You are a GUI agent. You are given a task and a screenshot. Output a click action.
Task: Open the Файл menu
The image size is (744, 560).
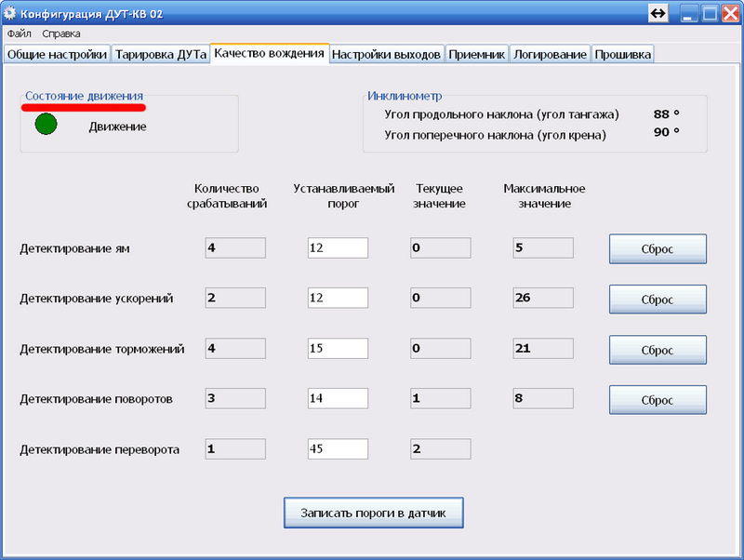[x=19, y=33]
